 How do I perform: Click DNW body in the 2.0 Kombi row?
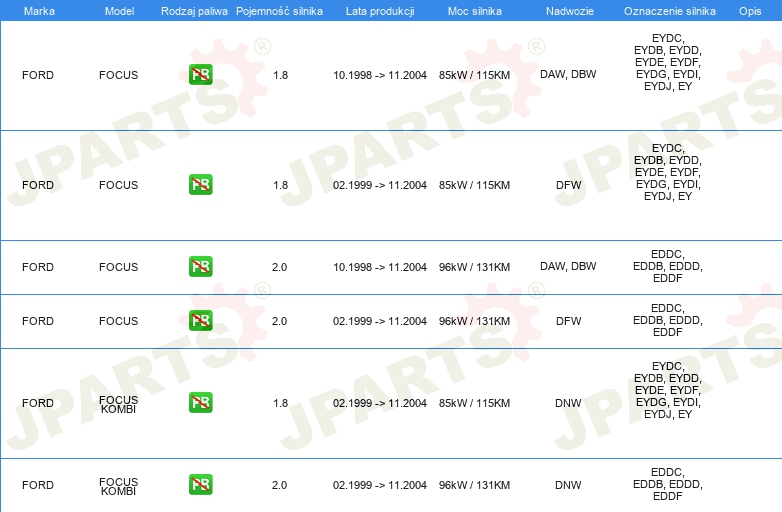[568, 485]
